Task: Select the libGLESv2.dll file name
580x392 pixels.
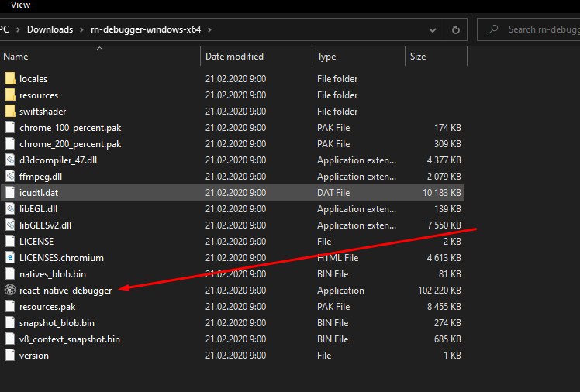Action: pos(45,225)
